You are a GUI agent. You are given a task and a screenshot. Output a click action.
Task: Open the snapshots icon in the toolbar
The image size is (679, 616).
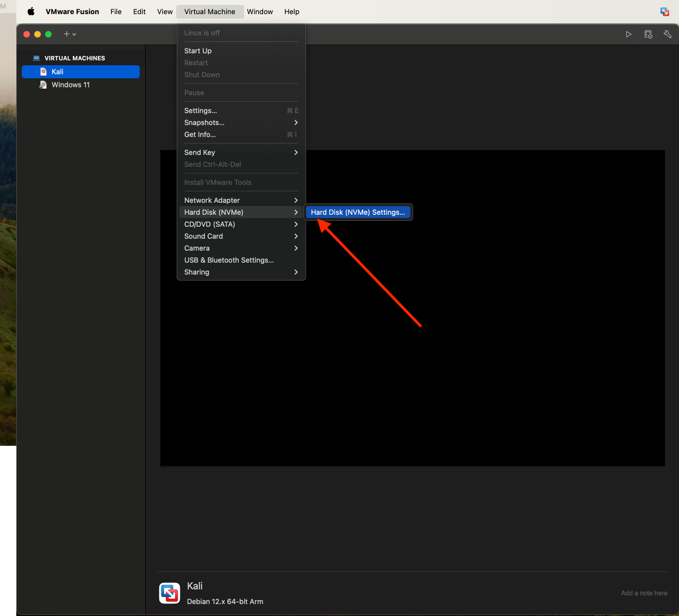648,34
